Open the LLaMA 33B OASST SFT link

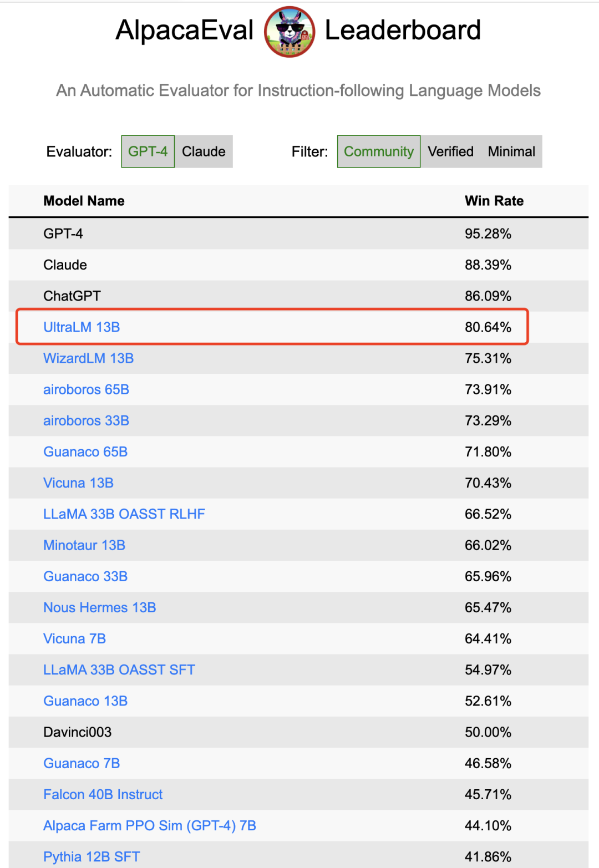click(119, 670)
